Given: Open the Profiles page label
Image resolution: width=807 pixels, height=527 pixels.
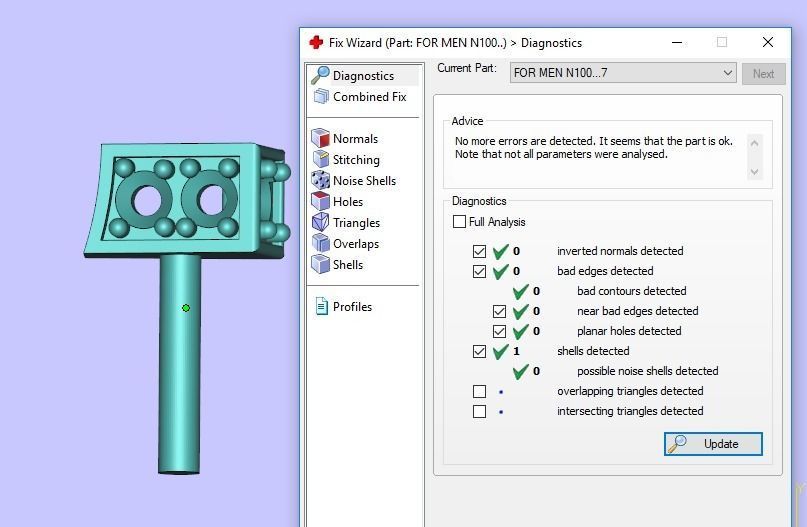Looking at the screenshot, I should pos(352,307).
